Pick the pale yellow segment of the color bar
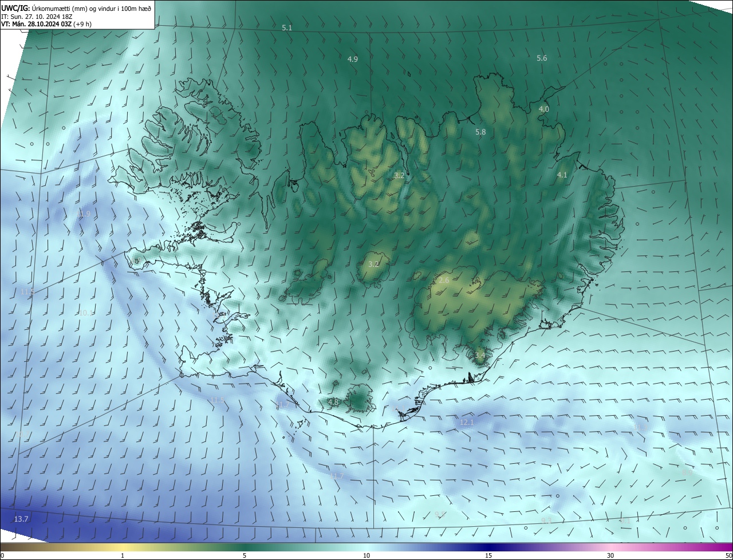 click(x=123, y=547)
